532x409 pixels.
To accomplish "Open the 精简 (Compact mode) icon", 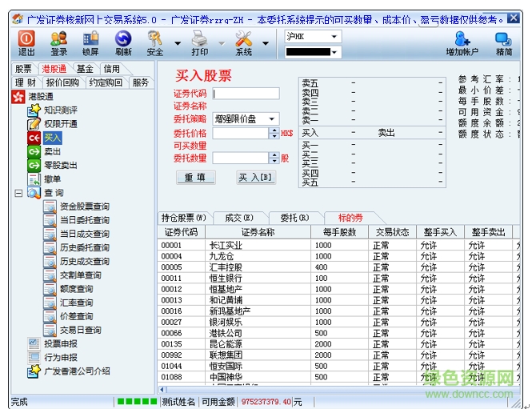I will pos(504,42).
